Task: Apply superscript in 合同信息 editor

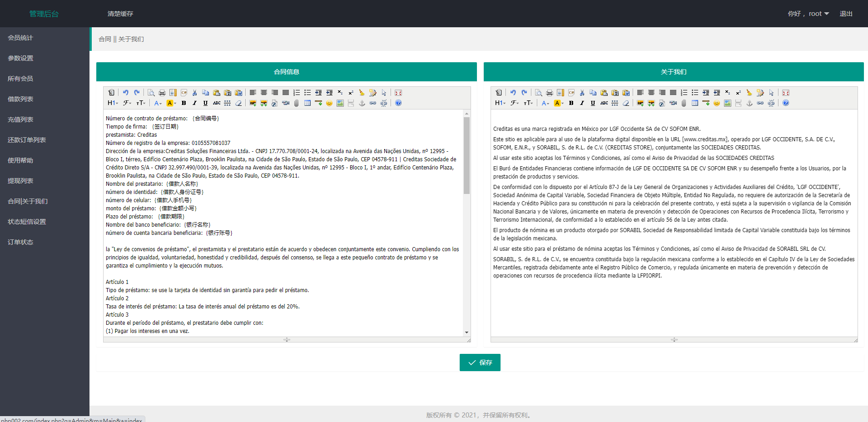Action: (x=351, y=93)
